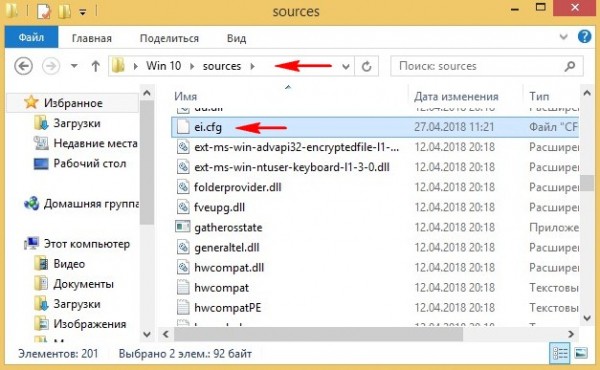
Task: Open Help with the question mark icon
Action: [584, 37]
